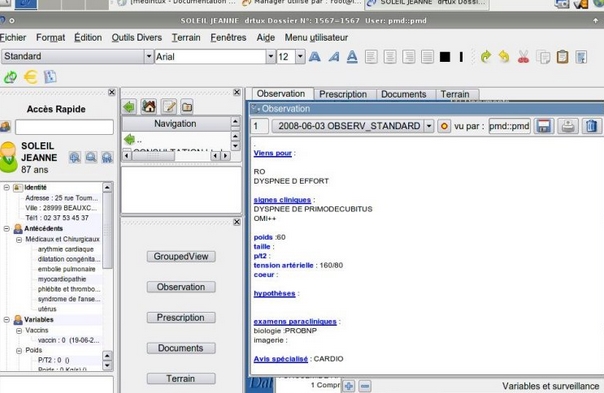The width and height of the screenshot is (604, 393).
Task: Click the yellow euro icon
Action: 31,77
